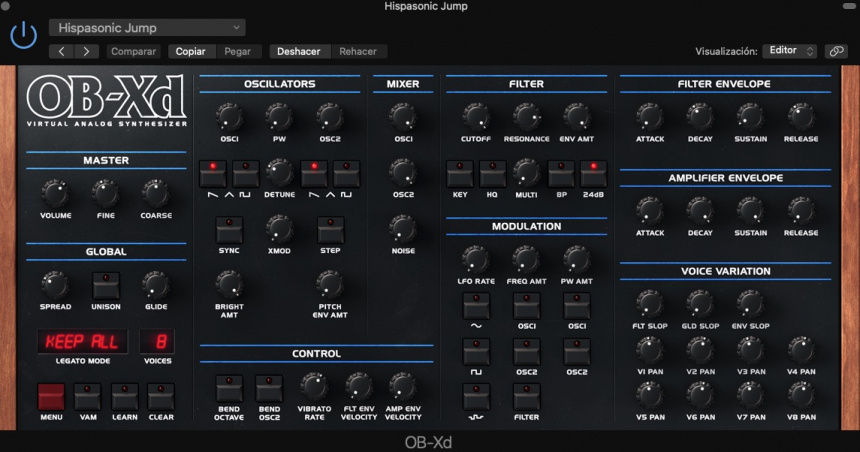The height and width of the screenshot is (452, 860).
Task: Open the Hispasonic Jump preset dropdown
Action: tap(147, 28)
